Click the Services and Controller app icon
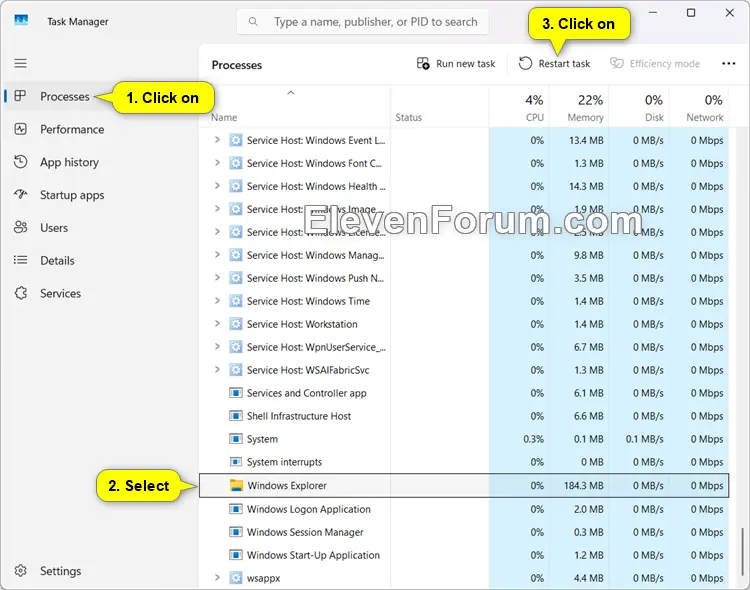Screen dimensions: 750x590 [x=235, y=393]
